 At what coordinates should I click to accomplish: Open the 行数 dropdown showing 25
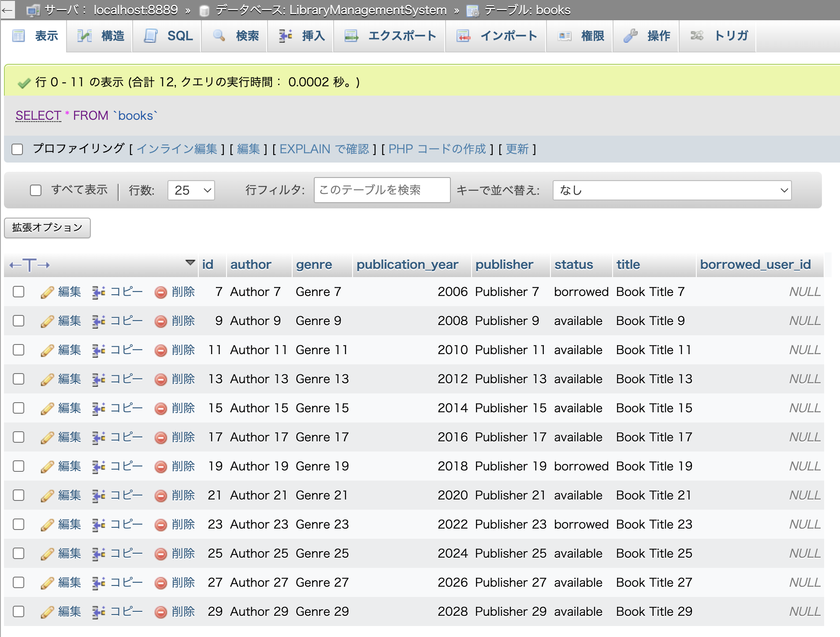(x=191, y=190)
